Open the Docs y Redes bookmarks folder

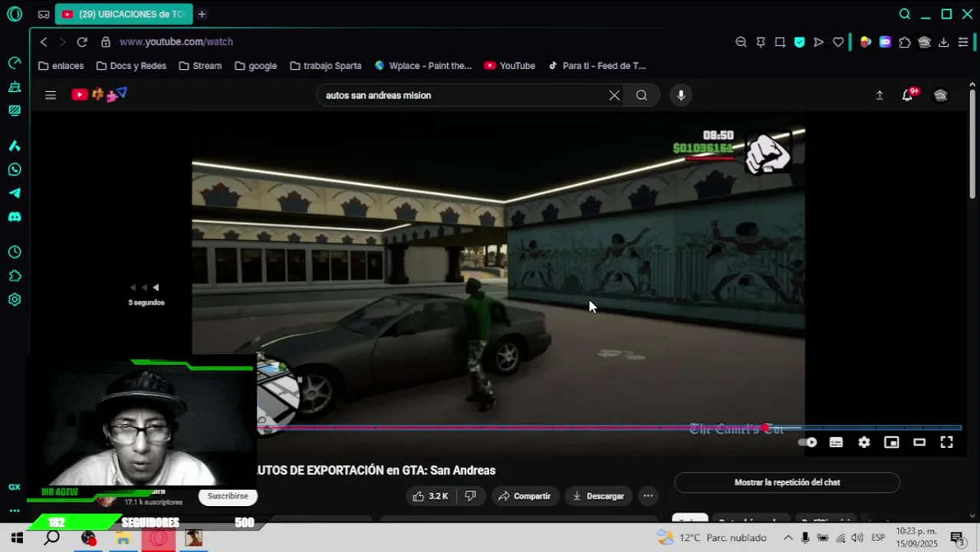[x=131, y=66]
